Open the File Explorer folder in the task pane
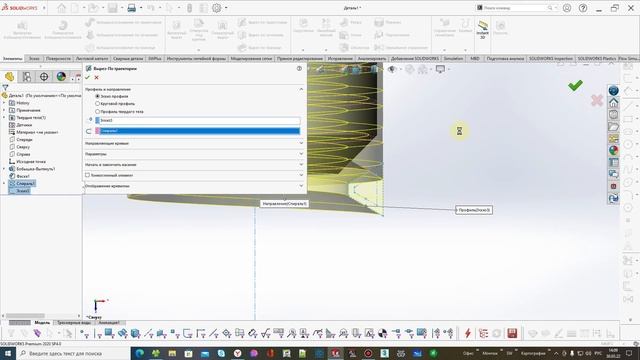Image resolution: width=640 pixels, height=360 pixels. tap(613, 127)
